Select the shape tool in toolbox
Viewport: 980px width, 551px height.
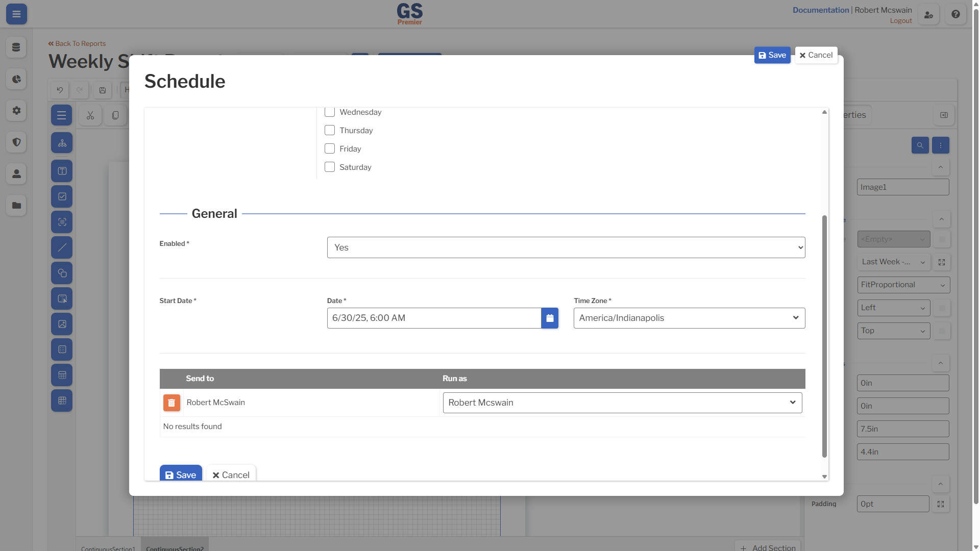(62, 273)
